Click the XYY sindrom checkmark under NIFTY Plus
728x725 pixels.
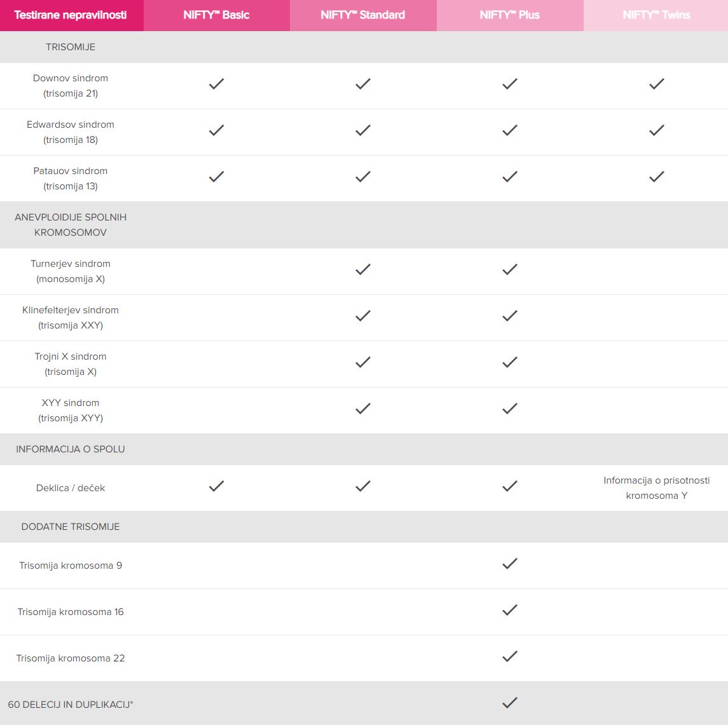pyautogui.click(x=510, y=409)
